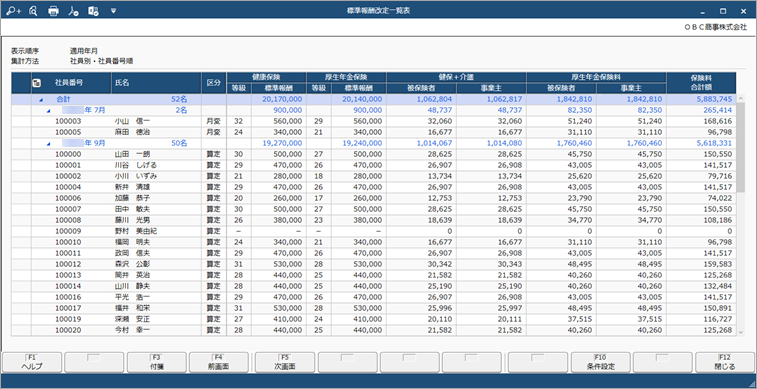
Task: Select employee 福岡 明夫
Action: point(132,242)
